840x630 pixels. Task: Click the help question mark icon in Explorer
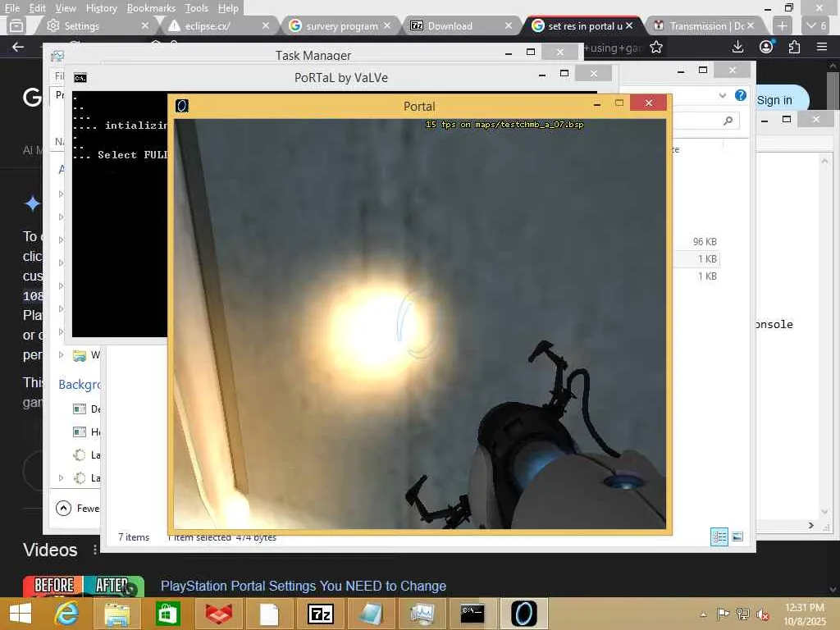coord(741,95)
